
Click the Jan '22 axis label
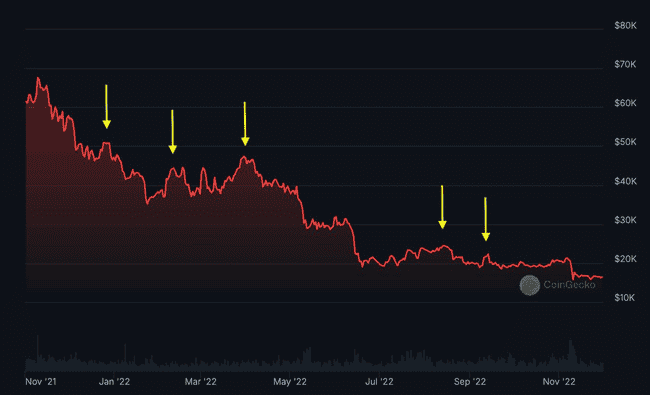(x=114, y=382)
